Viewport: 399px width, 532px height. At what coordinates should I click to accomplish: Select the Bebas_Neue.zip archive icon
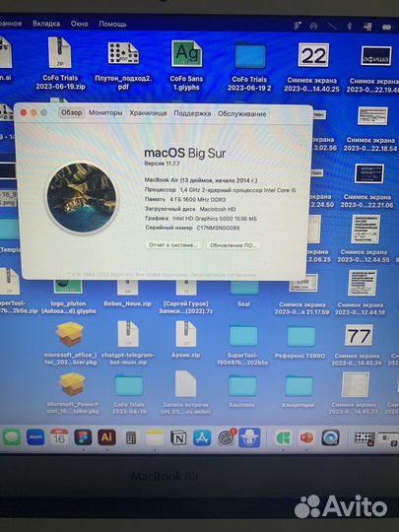point(127,288)
